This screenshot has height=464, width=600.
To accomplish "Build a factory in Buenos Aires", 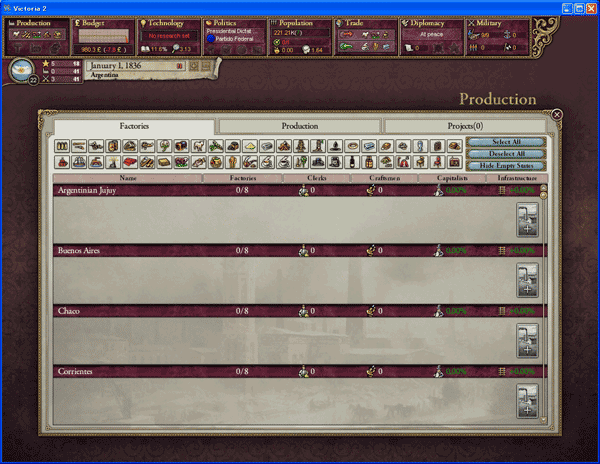I will tap(527, 281).
